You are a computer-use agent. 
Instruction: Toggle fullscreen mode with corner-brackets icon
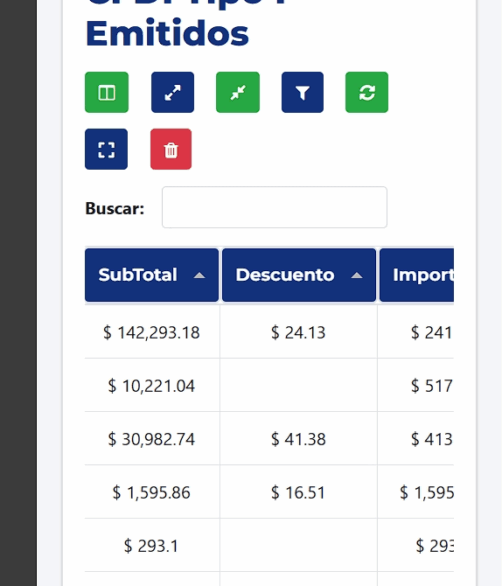click(106, 149)
